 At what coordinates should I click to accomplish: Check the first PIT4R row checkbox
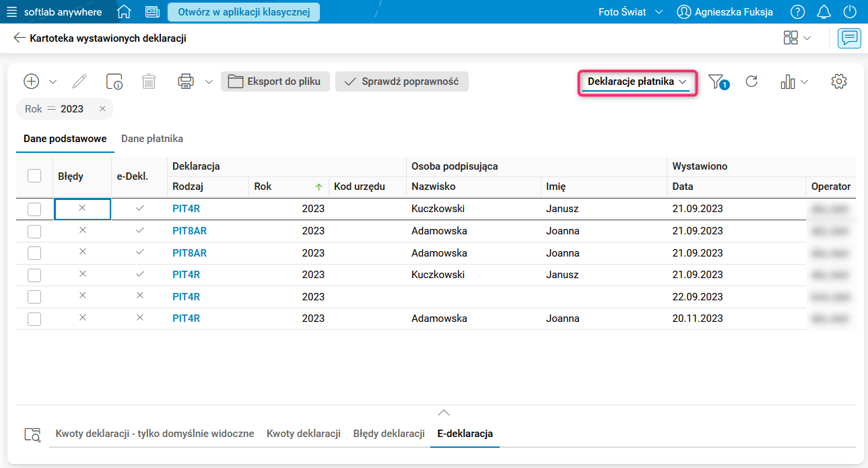pyautogui.click(x=34, y=209)
